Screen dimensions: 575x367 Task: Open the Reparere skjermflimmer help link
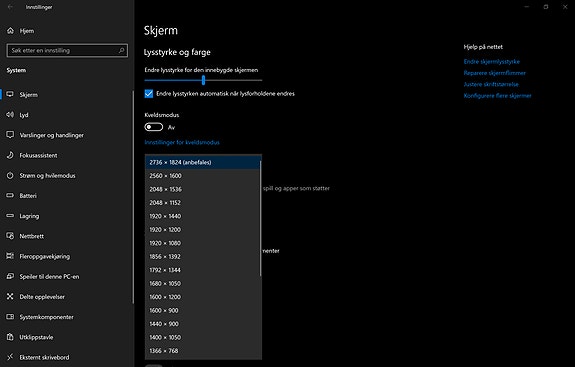[494, 73]
